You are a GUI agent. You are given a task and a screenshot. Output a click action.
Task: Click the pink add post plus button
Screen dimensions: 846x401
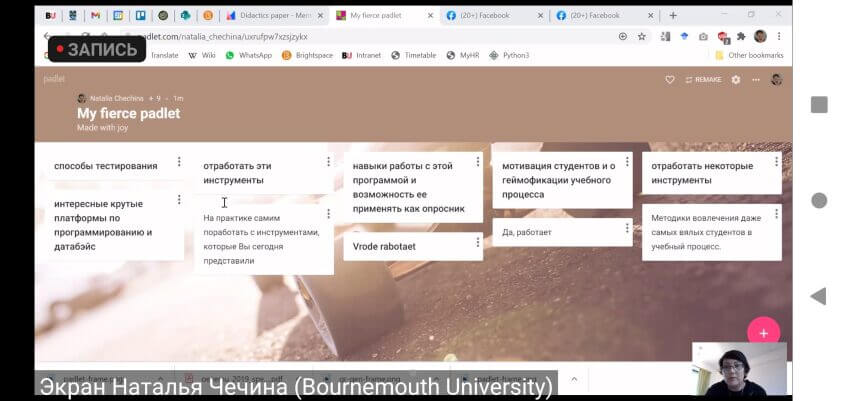[x=763, y=333]
